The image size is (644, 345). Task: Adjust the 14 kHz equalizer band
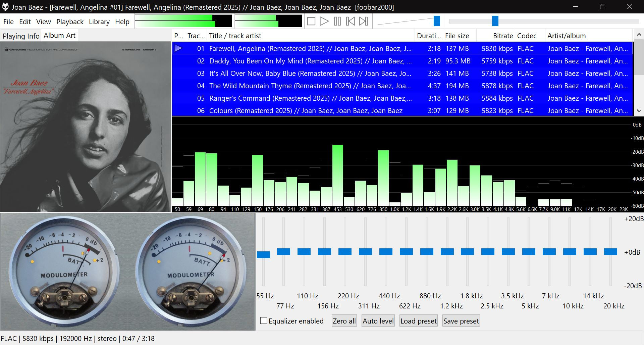point(590,252)
